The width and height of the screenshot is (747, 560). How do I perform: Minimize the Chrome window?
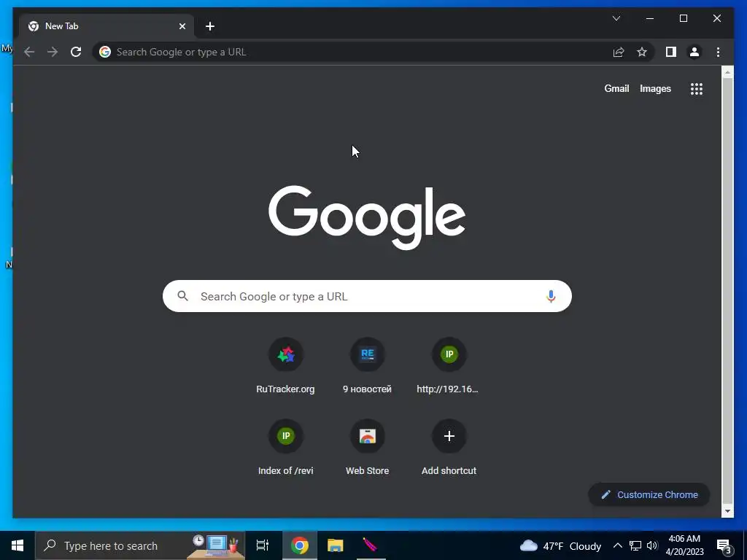pyautogui.click(x=650, y=18)
